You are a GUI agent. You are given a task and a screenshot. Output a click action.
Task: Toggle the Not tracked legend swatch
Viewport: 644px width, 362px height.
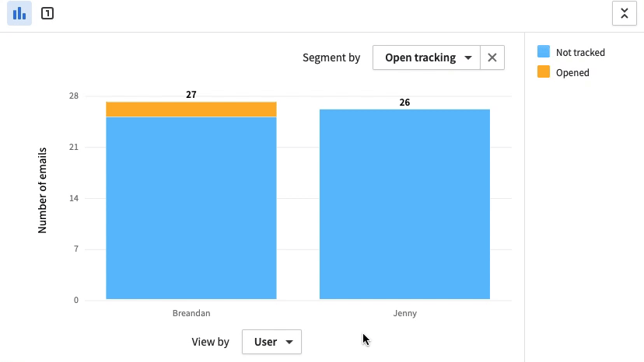point(544,52)
